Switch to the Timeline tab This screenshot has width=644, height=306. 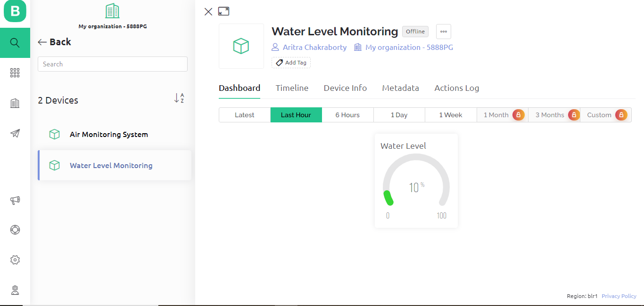click(x=292, y=88)
